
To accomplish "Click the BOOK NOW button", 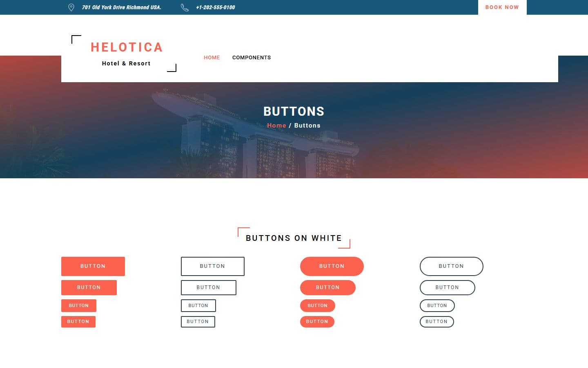I will [x=502, y=7].
